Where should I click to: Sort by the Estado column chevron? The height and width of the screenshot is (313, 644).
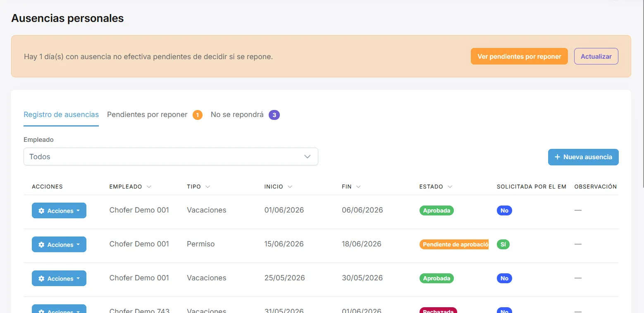[x=450, y=187]
